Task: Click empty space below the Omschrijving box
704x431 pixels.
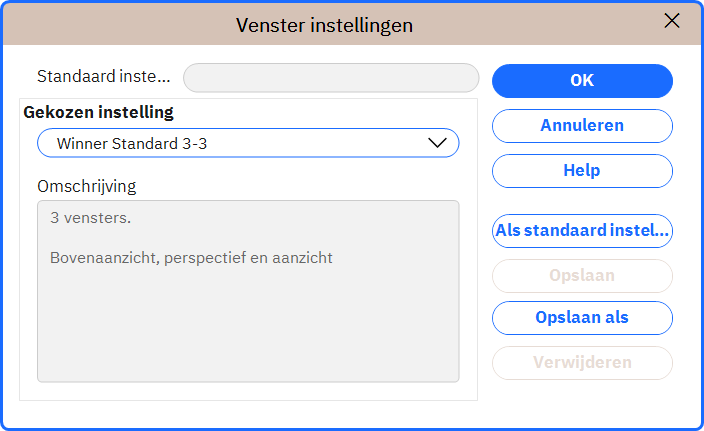Action: (x=248, y=391)
